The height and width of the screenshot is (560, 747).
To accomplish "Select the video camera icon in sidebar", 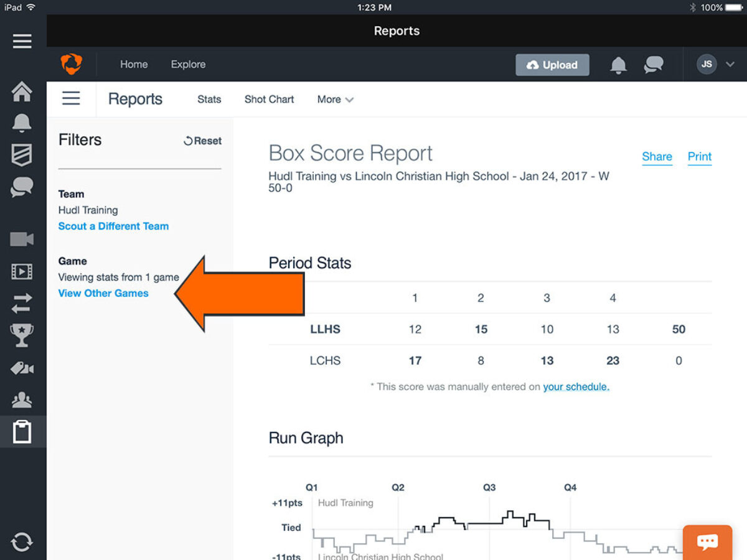I will 22,239.
